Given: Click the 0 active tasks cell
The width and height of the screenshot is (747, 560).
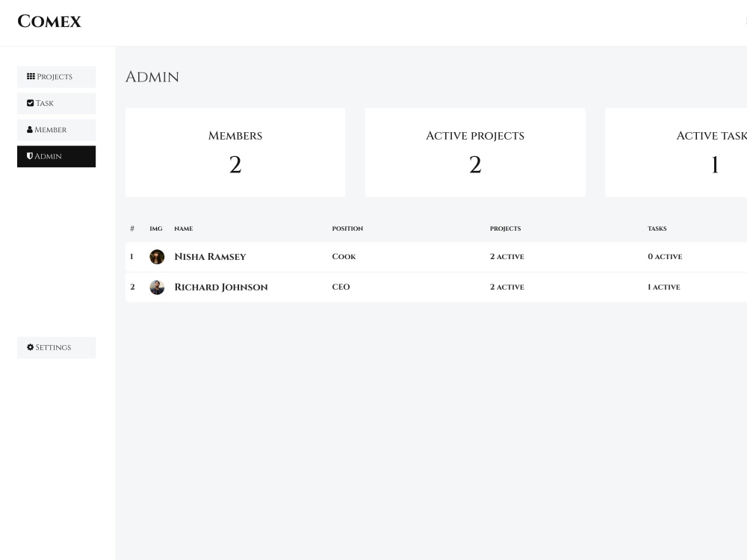Looking at the screenshot, I should tap(665, 257).
